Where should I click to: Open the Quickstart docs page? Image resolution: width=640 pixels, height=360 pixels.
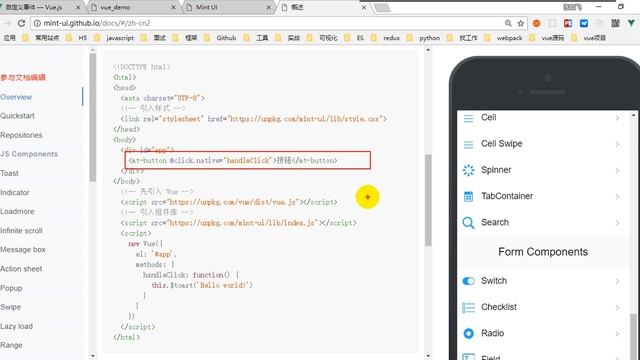coord(17,116)
